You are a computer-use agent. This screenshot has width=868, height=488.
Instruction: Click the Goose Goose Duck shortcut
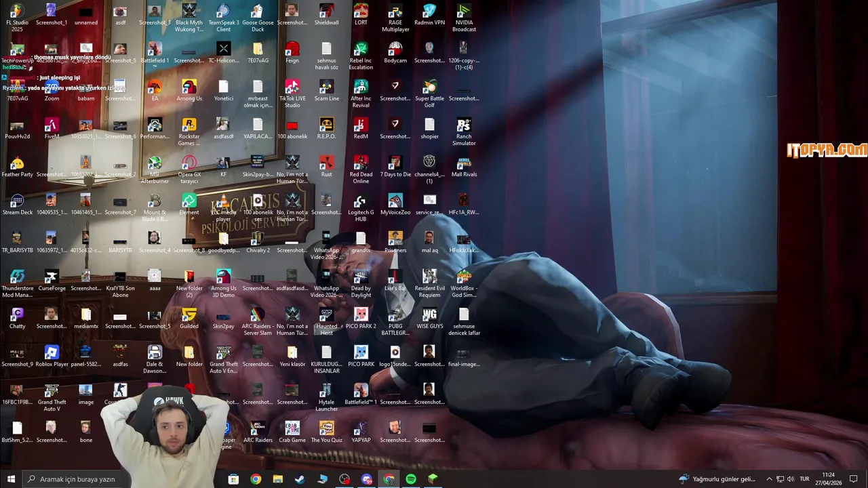point(258,18)
